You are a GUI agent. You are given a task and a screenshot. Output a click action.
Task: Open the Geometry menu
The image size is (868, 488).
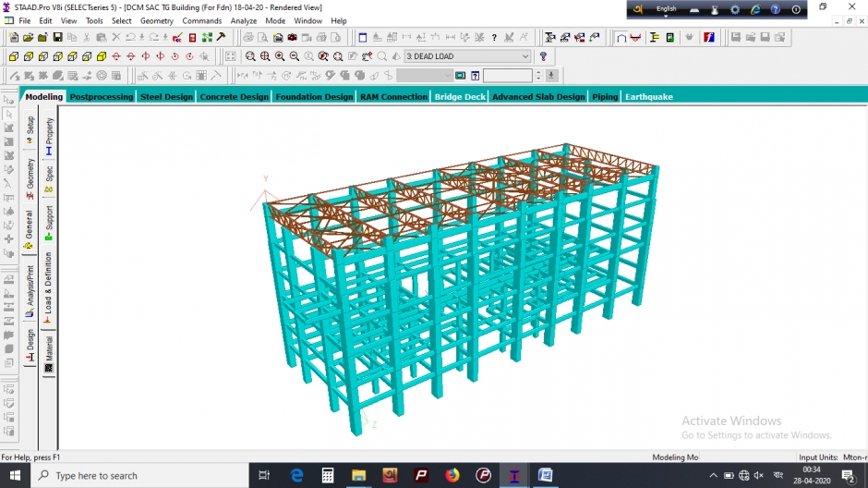(x=156, y=20)
